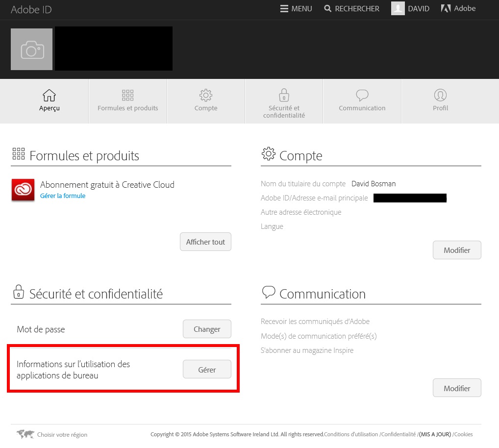
Task: Click Gérer for desktop application usage
Action: pos(207,370)
